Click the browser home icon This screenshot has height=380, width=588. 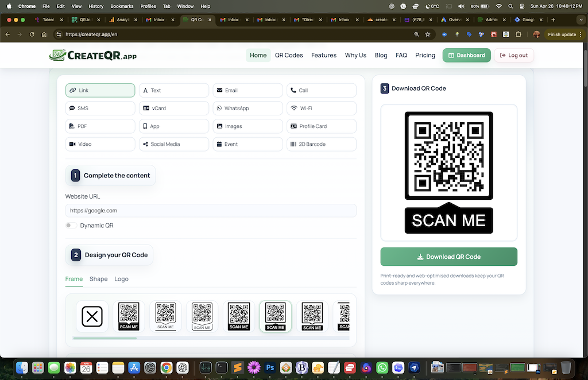pyautogui.click(x=44, y=34)
